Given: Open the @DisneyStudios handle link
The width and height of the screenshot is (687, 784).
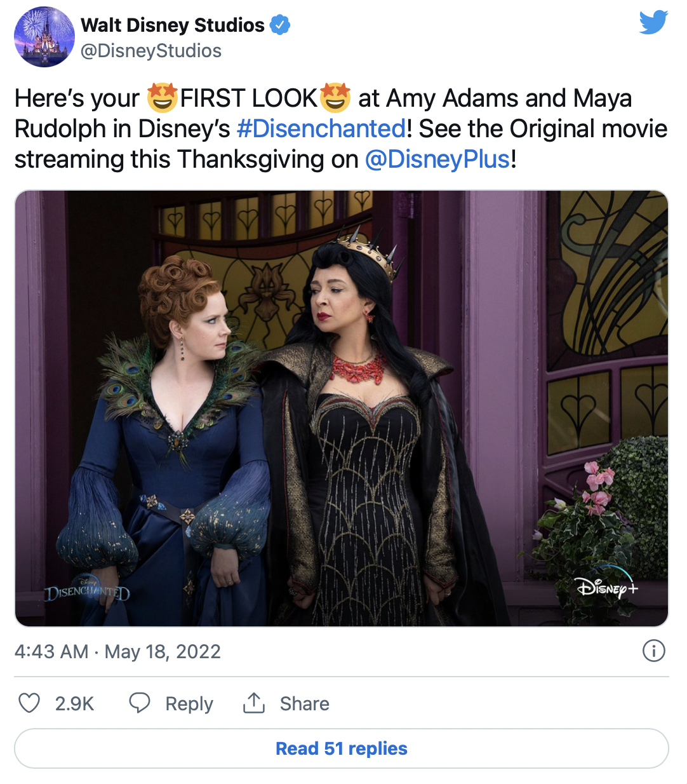Looking at the screenshot, I should tap(151, 51).
